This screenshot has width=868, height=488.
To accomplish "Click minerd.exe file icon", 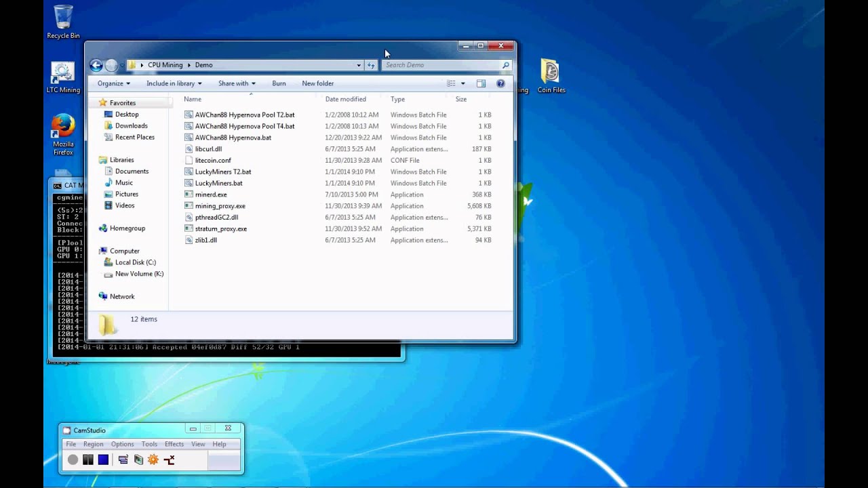I will [189, 195].
